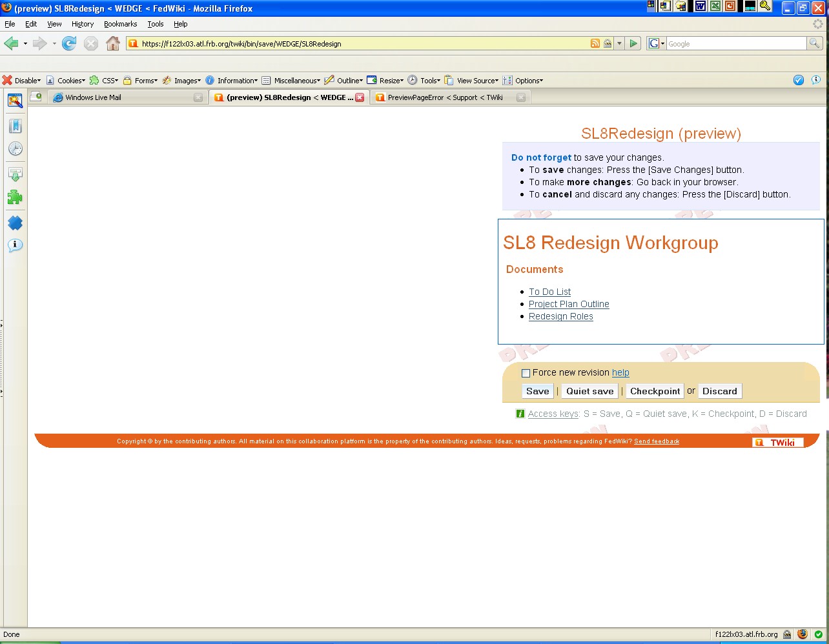Click the Home icon in navigation bar
The width and height of the screenshot is (829, 644).
112,44
